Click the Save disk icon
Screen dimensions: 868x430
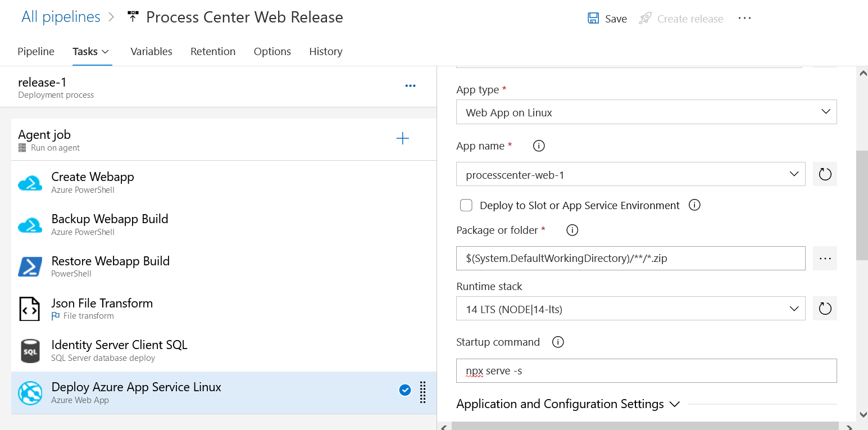pyautogui.click(x=593, y=18)
